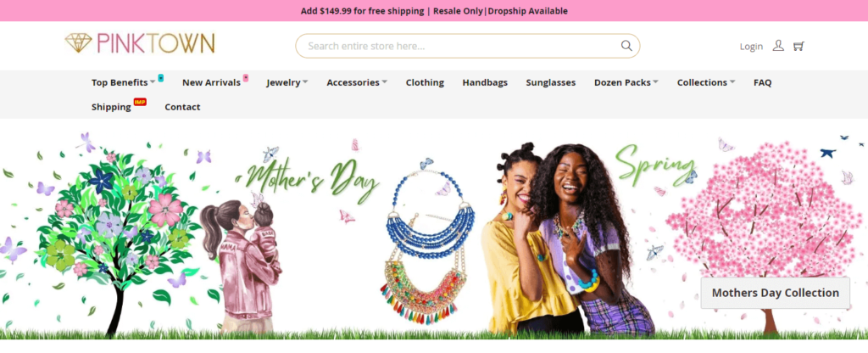Screen dimensions: 868x353
Task: Click the search magnifier icon
Action: [x=626, y=46]
